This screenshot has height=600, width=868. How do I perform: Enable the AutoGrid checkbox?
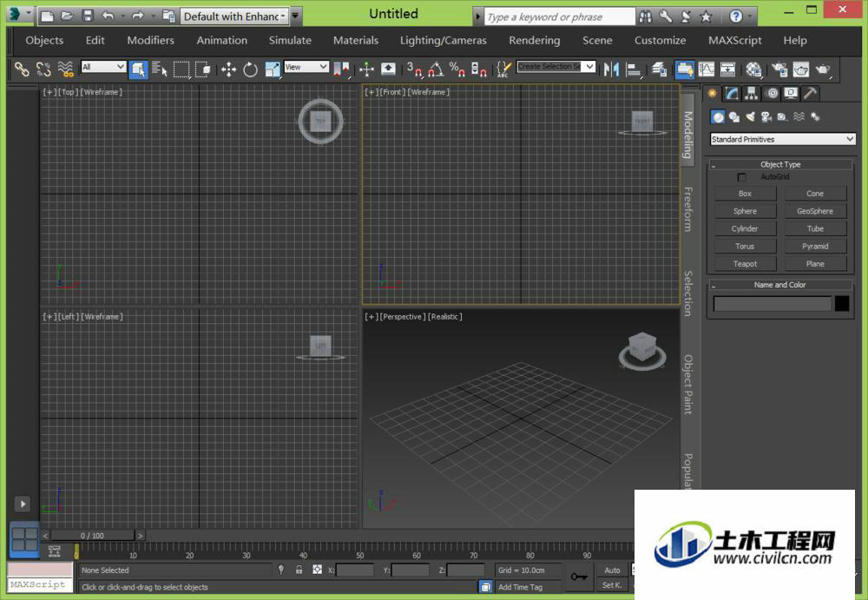pos(741,177)
